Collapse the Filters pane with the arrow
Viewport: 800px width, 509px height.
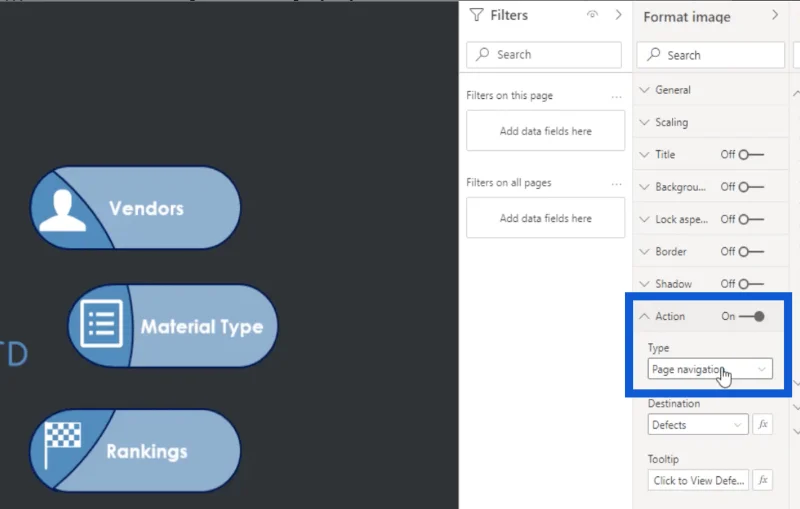[x=618, y=15]
